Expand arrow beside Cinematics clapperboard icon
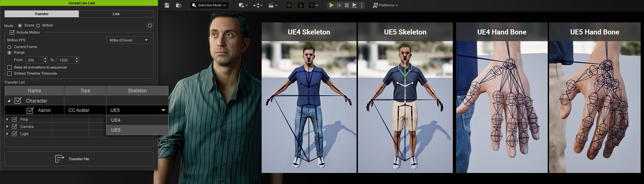 coord(276,5)
